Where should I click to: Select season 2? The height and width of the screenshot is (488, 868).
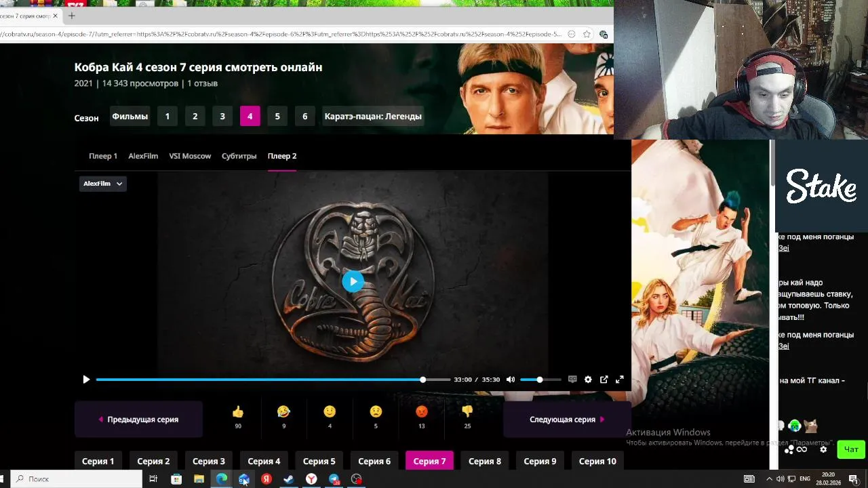(195, 116)
